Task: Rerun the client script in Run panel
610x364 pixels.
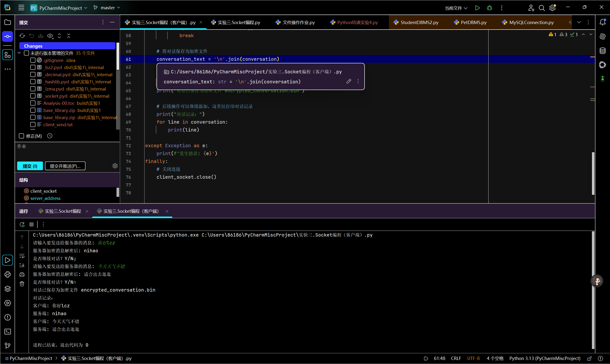Action: pos(22,224)
